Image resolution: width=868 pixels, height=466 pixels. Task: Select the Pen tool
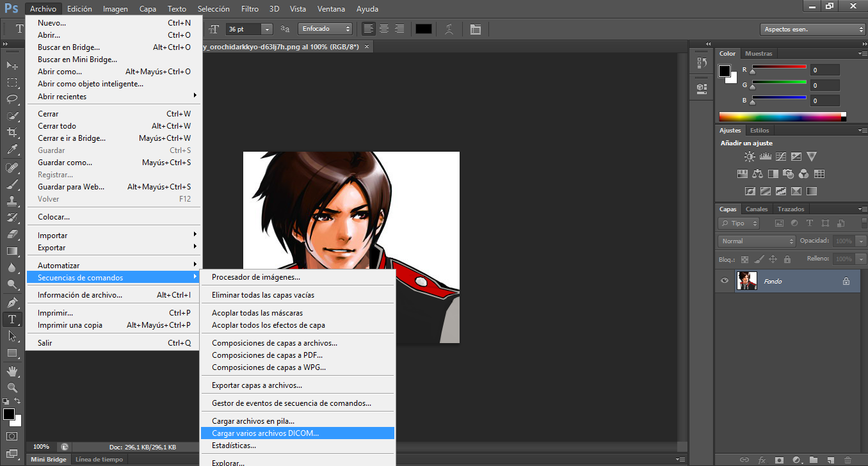click(12, 302)
